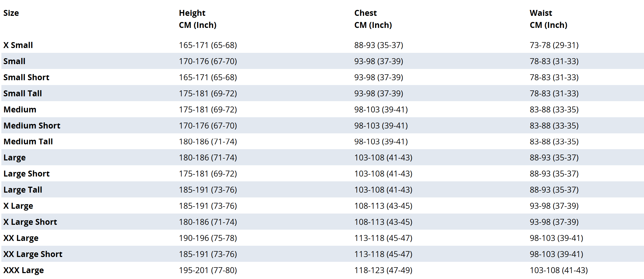The width and height of the screenshot is (644, 279).
Task: Click the Size column header
Action: tap(11, 13)
